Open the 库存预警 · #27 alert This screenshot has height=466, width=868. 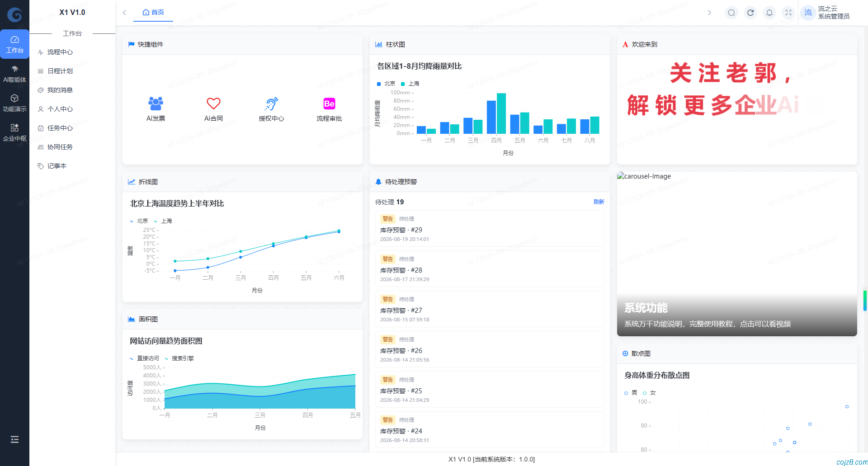tap(490, 309)
